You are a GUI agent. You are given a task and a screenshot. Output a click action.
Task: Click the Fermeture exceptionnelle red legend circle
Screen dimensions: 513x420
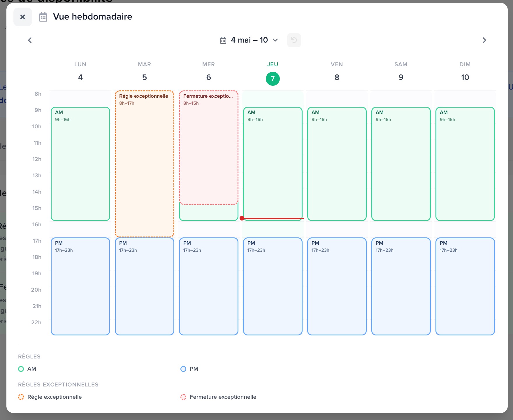[x=183, y=397]
